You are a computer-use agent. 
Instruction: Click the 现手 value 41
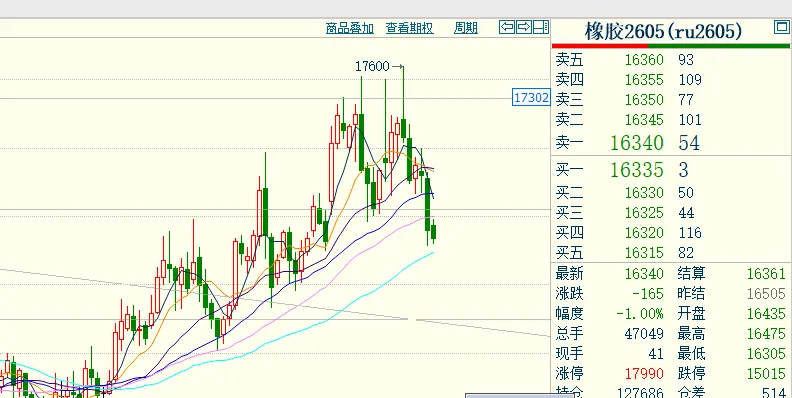656,354
